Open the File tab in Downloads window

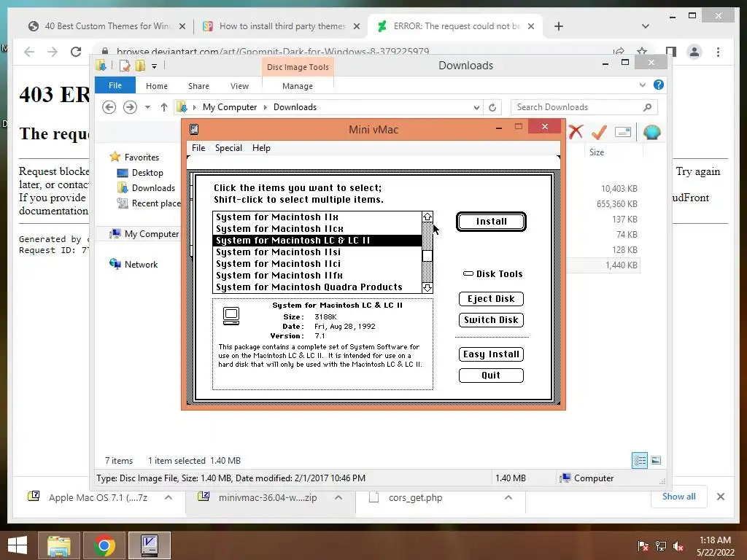115,85
